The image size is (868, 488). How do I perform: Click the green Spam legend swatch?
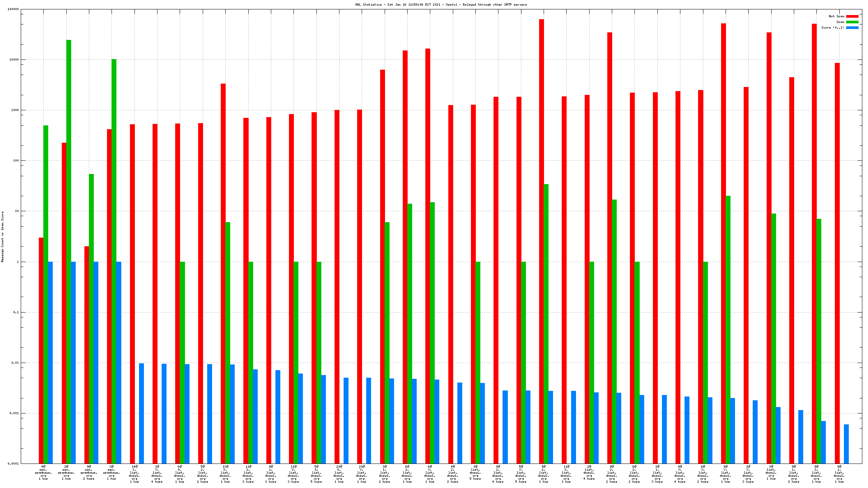[852, 22]
